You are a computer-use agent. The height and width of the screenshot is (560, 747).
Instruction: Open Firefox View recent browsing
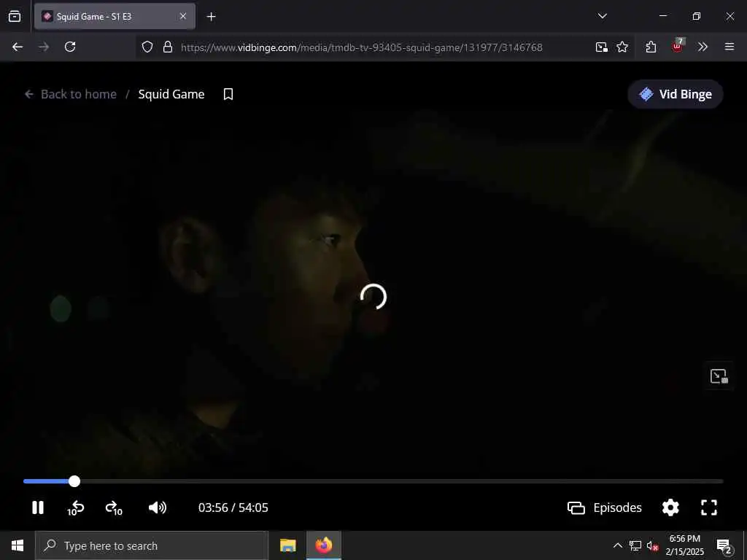coord(15,16)
